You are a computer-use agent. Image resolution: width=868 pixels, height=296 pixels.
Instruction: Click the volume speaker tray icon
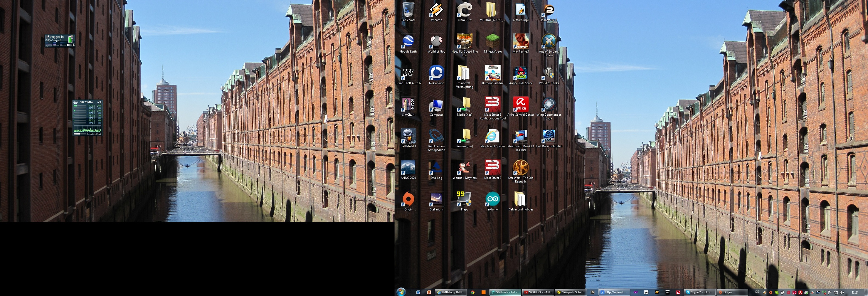(842, 292)
